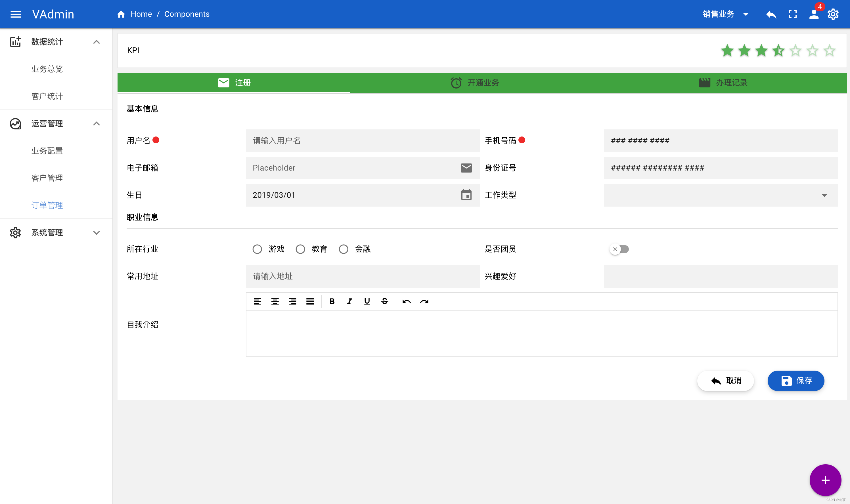Click the 保存 button
850x504 pixels.
point(796,381)
